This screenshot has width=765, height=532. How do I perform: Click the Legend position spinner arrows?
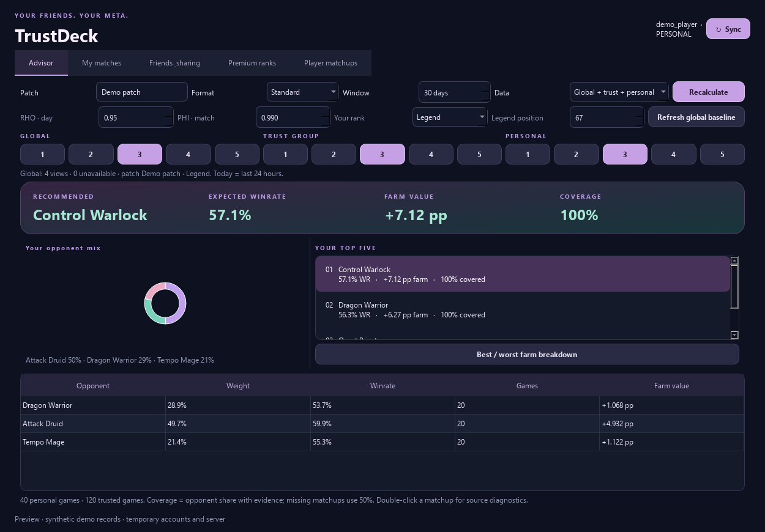(640, 117)
